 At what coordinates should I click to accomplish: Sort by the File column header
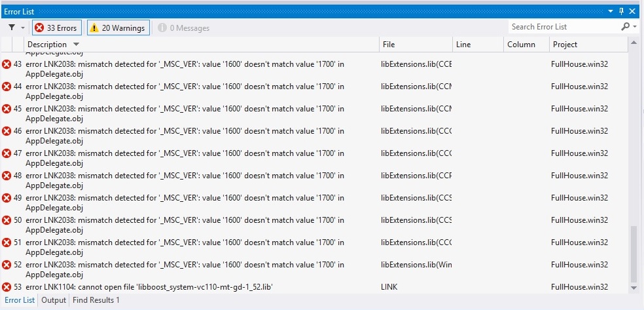click(389, 45)
